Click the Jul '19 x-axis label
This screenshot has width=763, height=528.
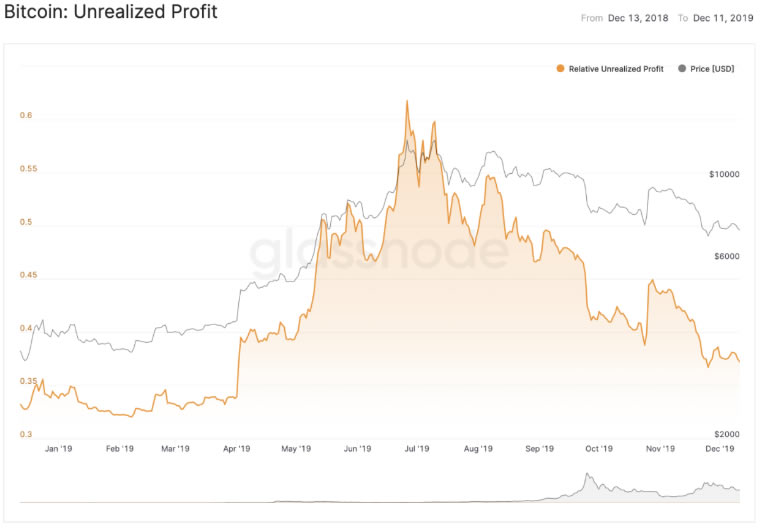417,449
